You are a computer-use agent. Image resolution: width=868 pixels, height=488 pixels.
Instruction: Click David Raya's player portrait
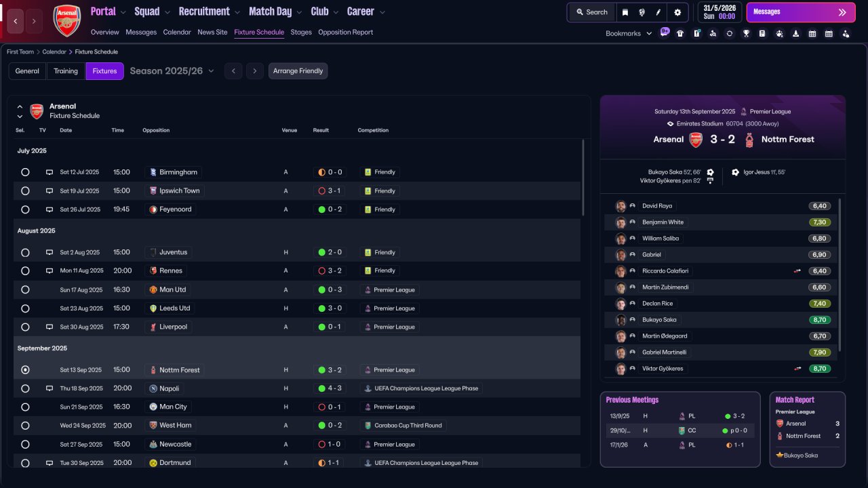click(x=620, y=206)
